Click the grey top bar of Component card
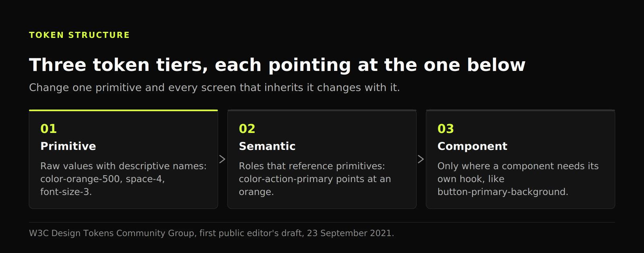Viewport: 644px width, 253px height. coord(520,110)
